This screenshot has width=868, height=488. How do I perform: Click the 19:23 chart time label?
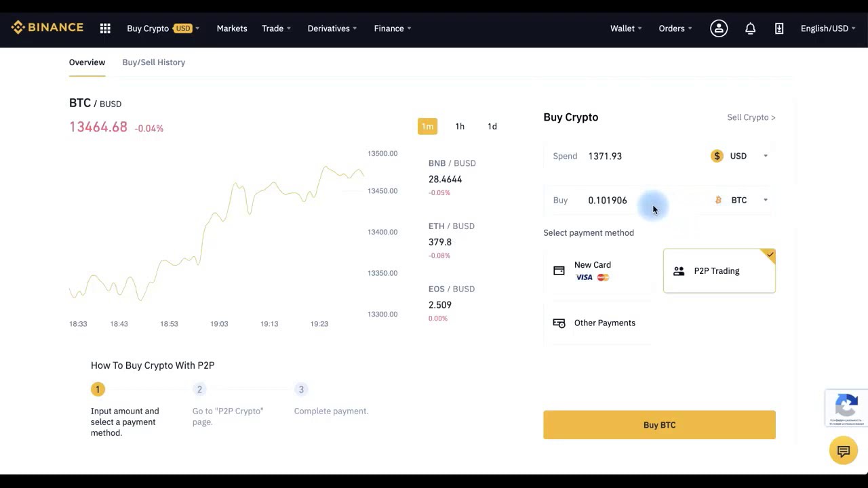(x=319, y=324)
